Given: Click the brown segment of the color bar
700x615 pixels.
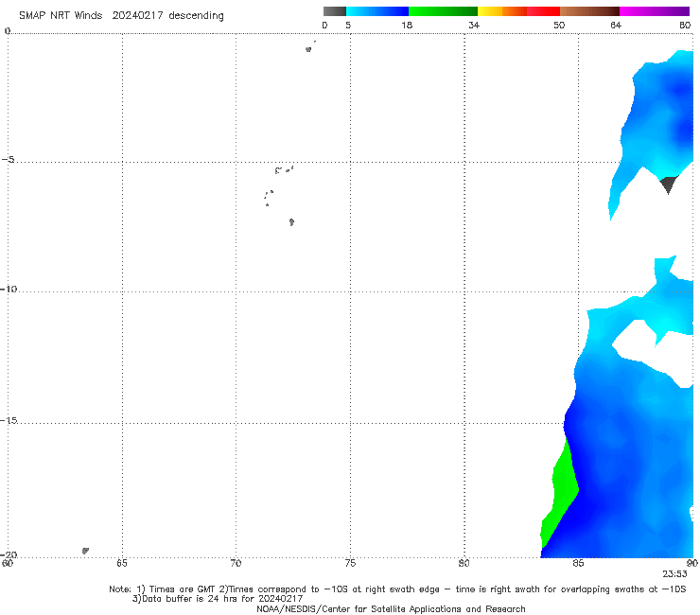Looking at the screenshot, I should [x=589, y=11].
